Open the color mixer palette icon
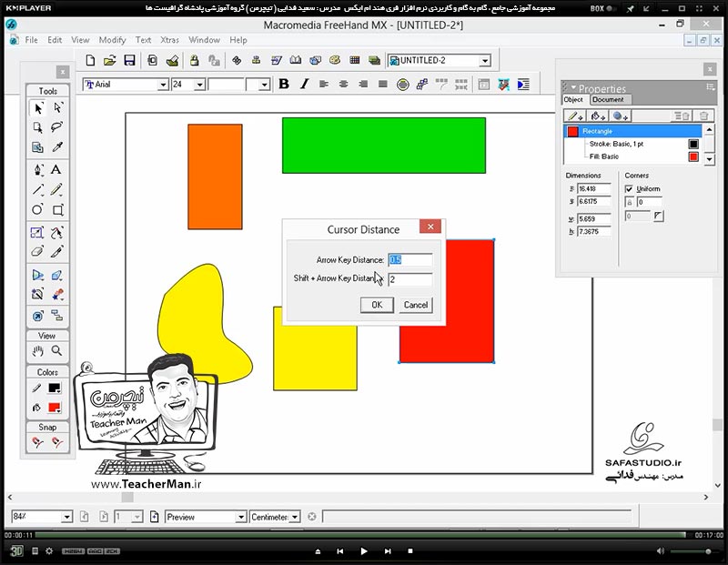The width and height of the screenshot is (728, 565). pos(334,60)
